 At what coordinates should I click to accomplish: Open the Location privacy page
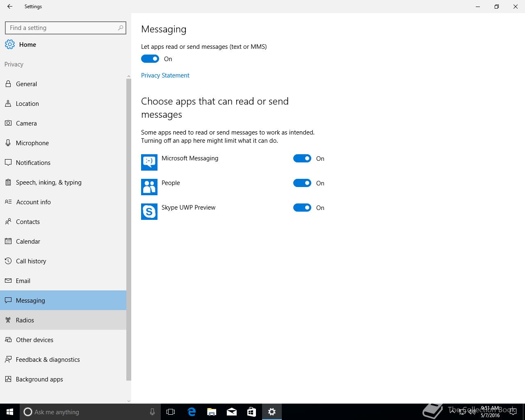63,103
